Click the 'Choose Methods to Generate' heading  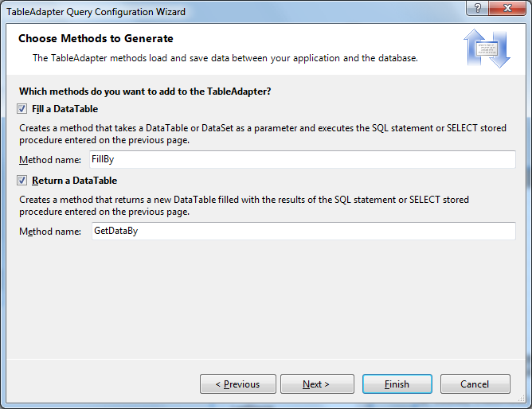(96, 38)
